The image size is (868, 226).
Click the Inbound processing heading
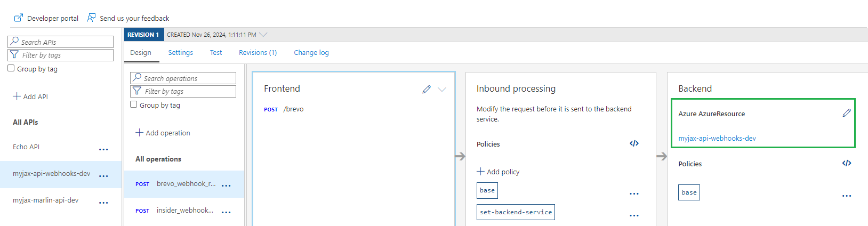pyautogui.click(x=516, y=88)
